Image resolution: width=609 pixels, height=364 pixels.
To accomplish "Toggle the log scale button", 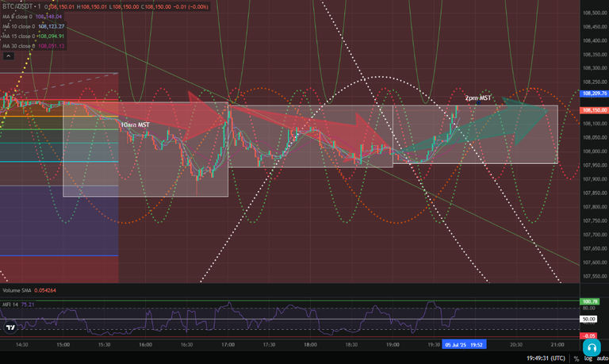I will [588, 358].
